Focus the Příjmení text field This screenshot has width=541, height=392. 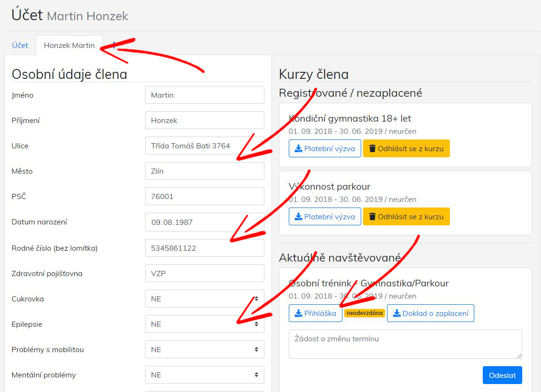pos(204,121)
